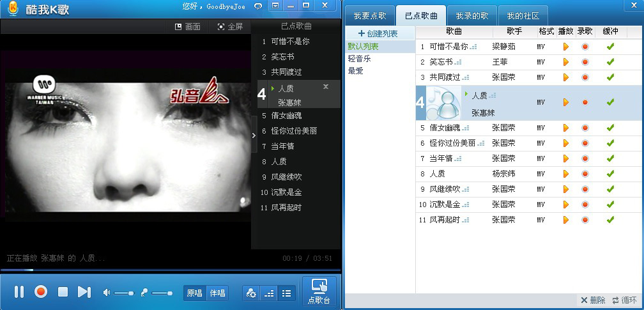Screen dimensions: 644x310
Task: Open the 我要点歌 tab
Action: [x=370, y=16]
